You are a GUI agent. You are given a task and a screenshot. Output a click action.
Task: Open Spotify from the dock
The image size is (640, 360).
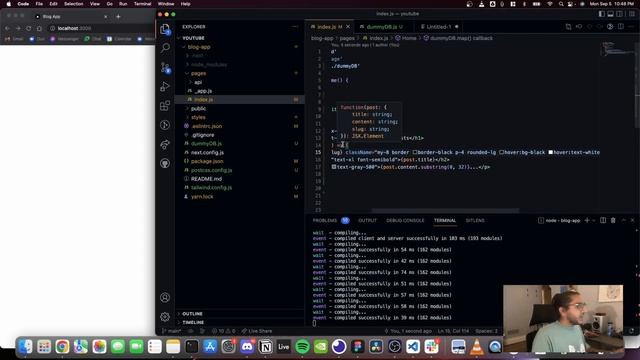(x=302, y=347)
